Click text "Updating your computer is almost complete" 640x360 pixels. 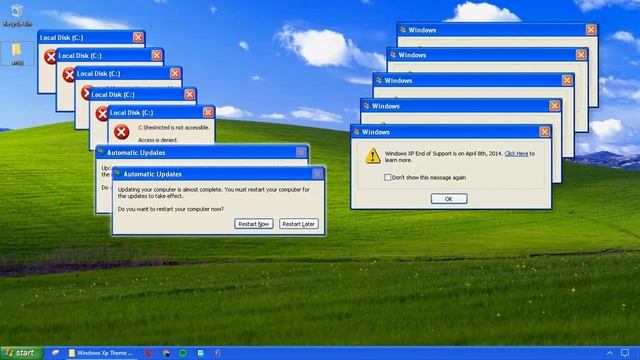point(170,189)
